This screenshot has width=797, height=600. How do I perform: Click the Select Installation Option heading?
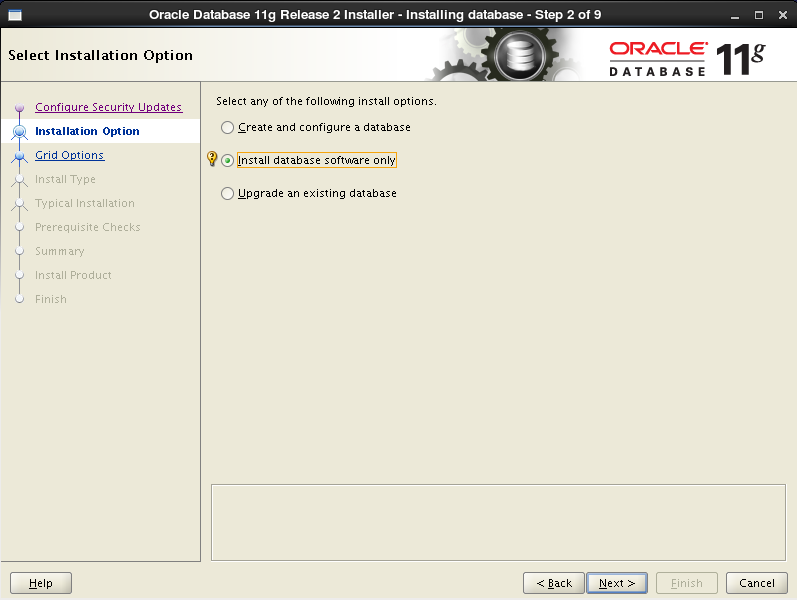coord(100,55)
